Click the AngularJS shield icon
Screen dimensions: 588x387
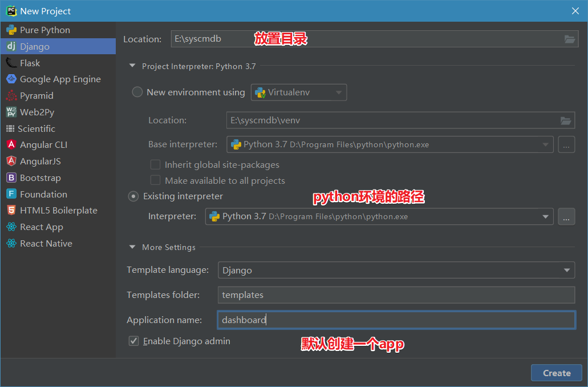tap(11, 161)
